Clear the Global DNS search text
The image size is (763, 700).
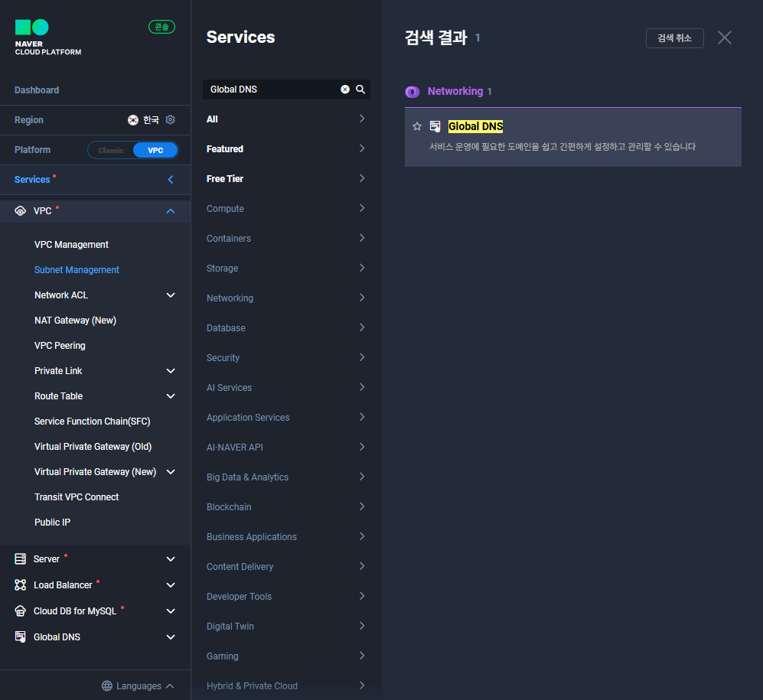[x=345, y=90]
